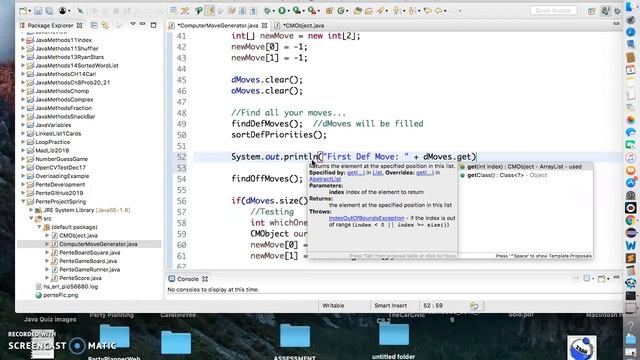The height and width of the screenshot is (360, 640).
Task: Follow the IndexOutOfBoundsException link
Action: coord(367,218)
